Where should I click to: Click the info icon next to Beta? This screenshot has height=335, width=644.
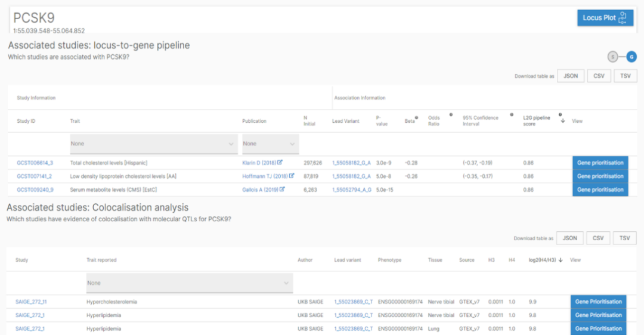416,117
